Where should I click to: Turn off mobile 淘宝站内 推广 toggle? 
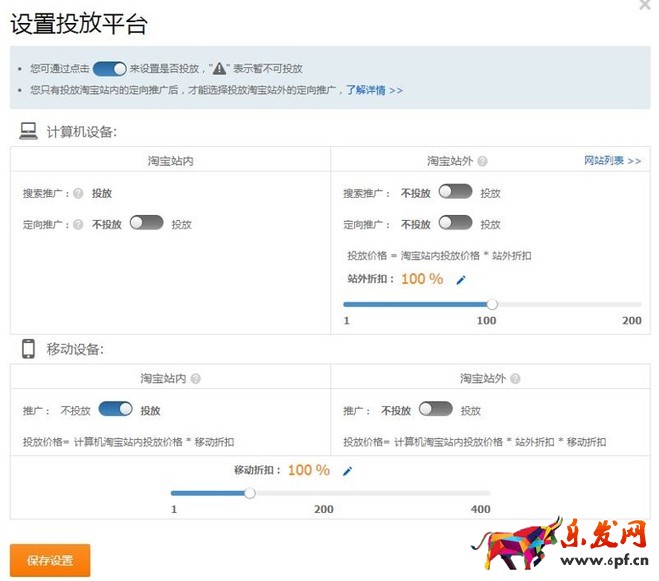pyautogui.click(x=115, y=409)
